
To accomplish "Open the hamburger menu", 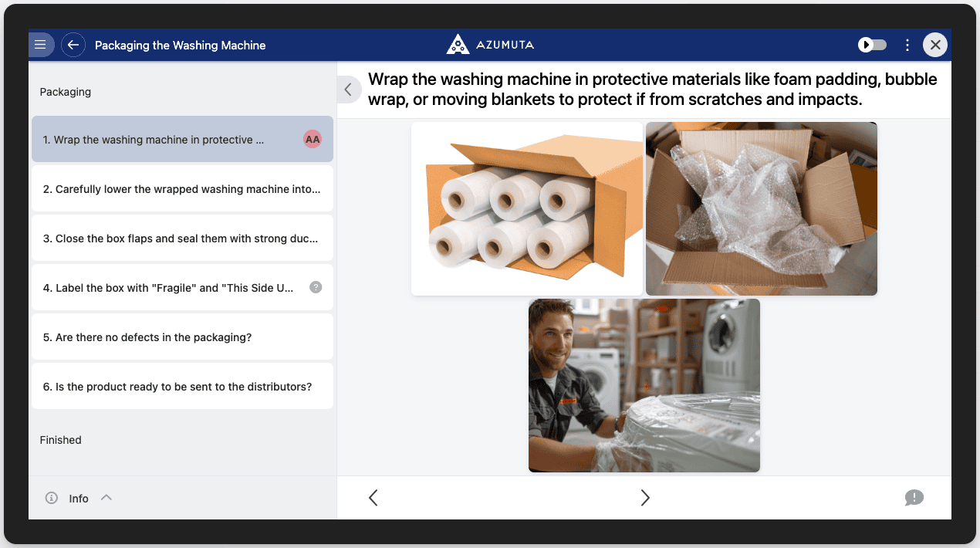I will 41,45.
